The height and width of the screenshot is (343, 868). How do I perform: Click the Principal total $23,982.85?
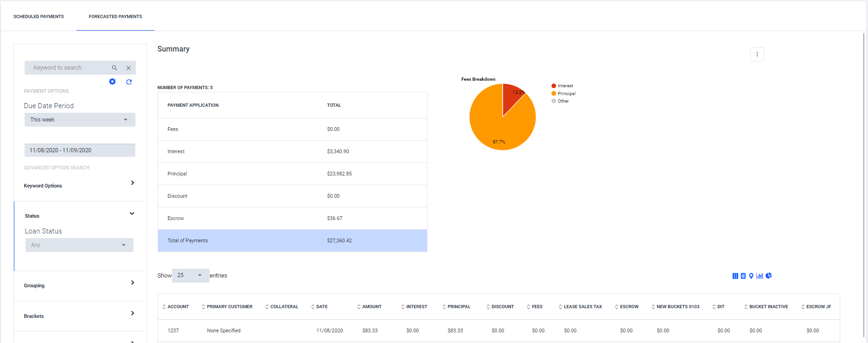(339, 174)
